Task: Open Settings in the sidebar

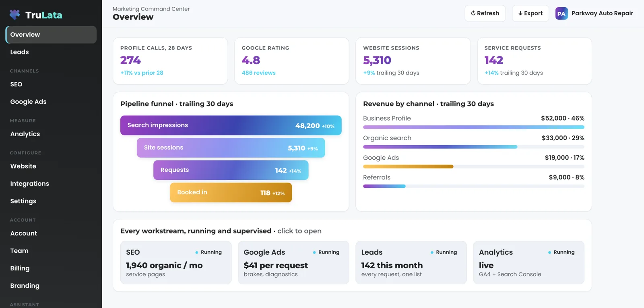Action: point(51,201)
